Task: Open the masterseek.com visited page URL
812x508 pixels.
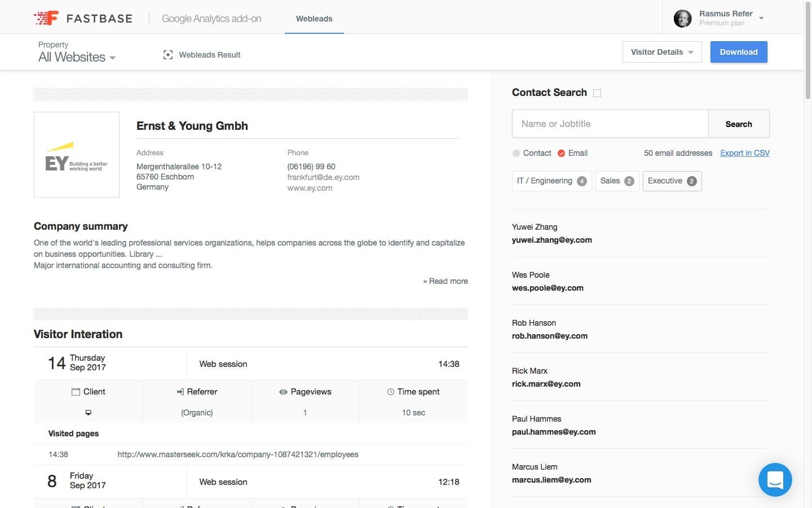Action: click(238, 454)
